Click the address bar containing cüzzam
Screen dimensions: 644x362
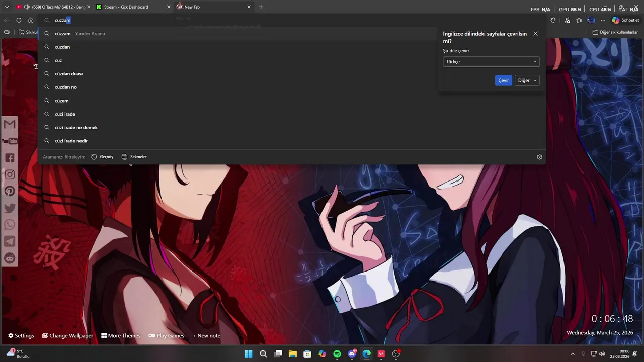click(292, 20)
